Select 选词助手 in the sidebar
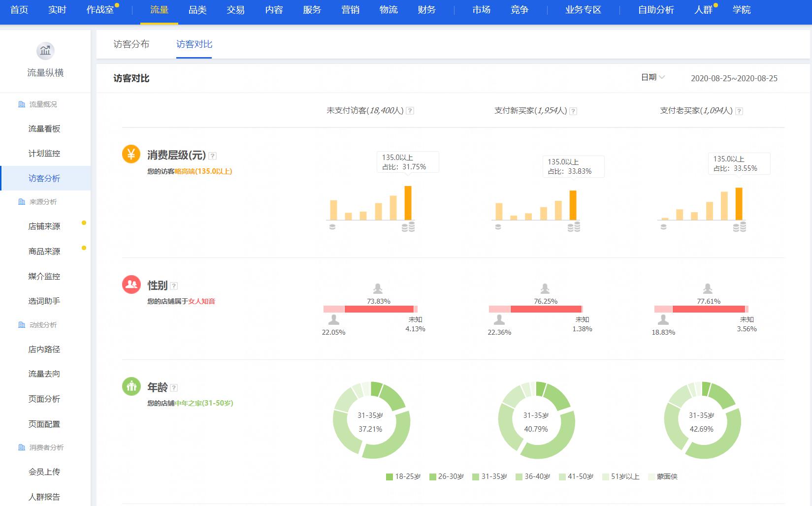Image resolution: width=812 pixels, height=506 pixels. point(43,301)
